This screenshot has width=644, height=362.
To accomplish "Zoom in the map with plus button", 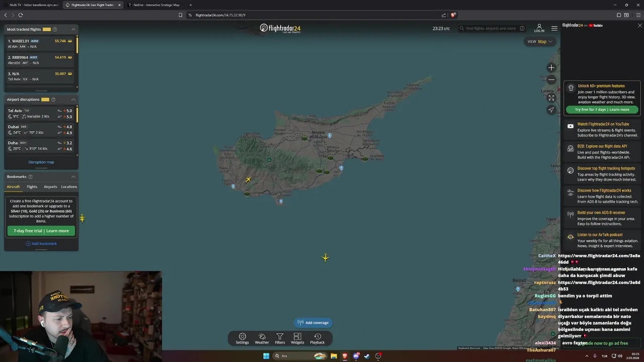I will tap(551, 67).
